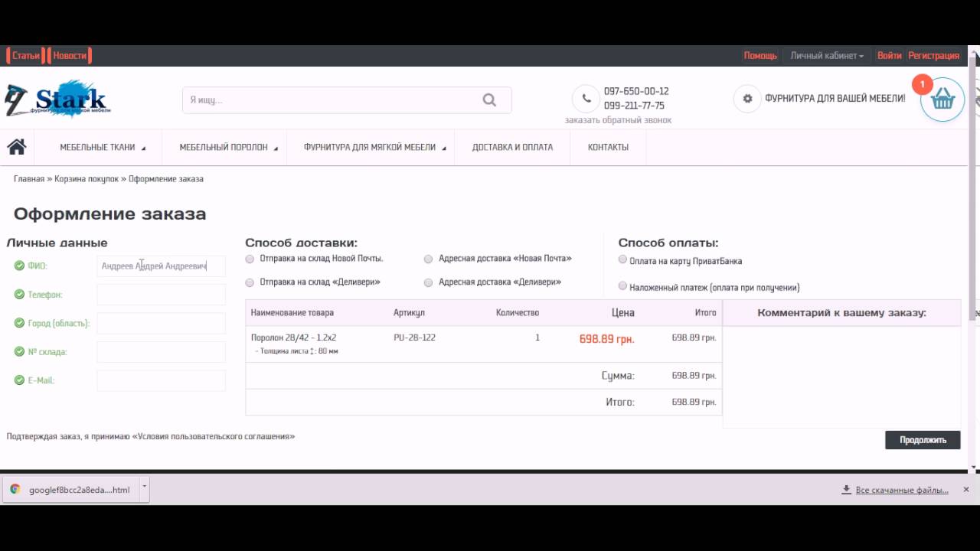Close the downloads bar

click(x=966, y=489)
